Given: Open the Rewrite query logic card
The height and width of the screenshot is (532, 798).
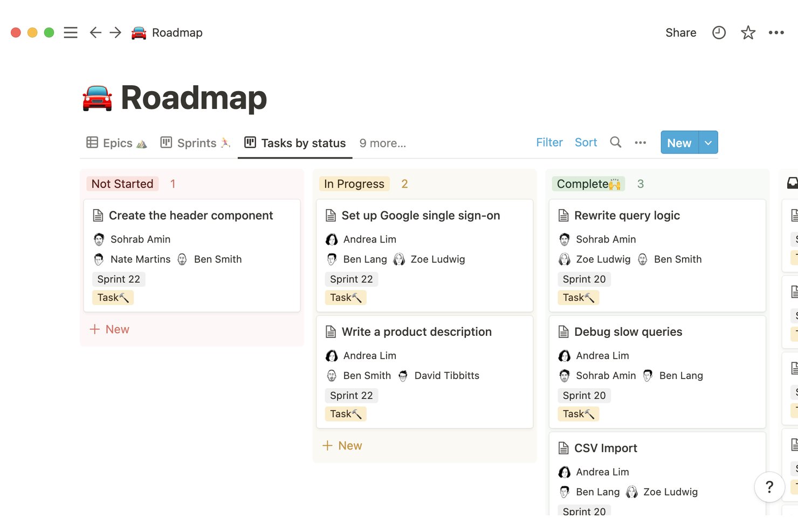Looking at the screenshot, I should [x=657, y=255].
